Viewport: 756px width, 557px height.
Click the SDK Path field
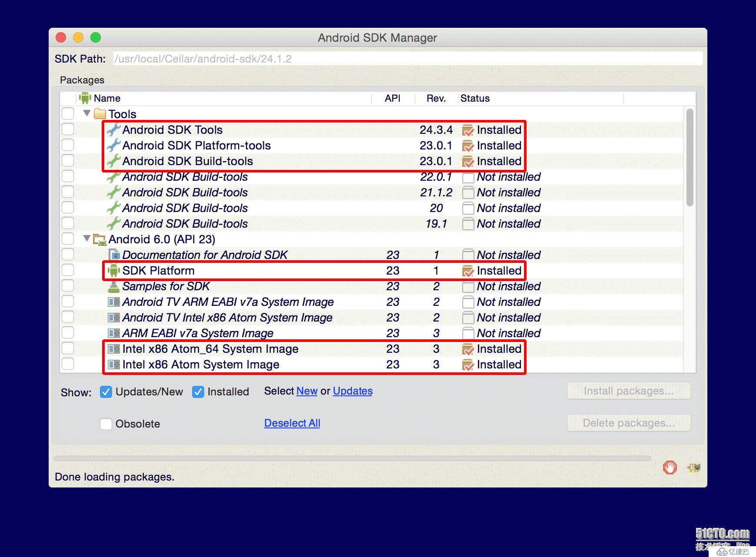408,59
